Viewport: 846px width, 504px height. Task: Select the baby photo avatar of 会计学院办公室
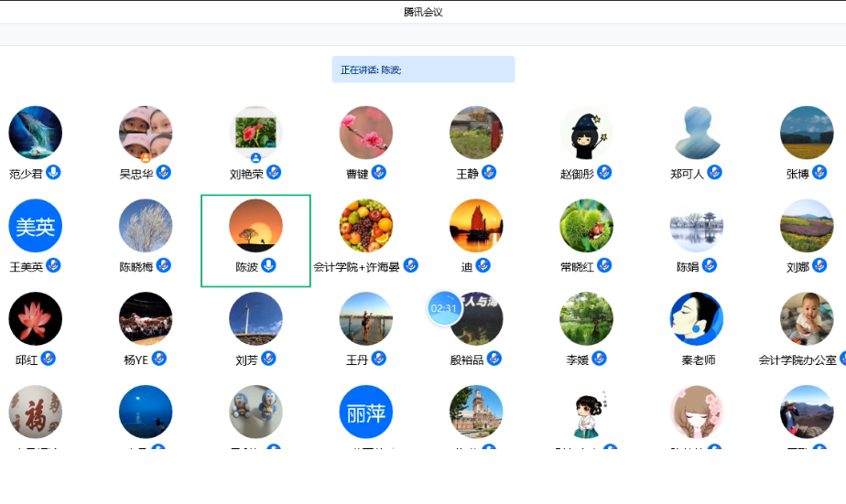[807, 319]
